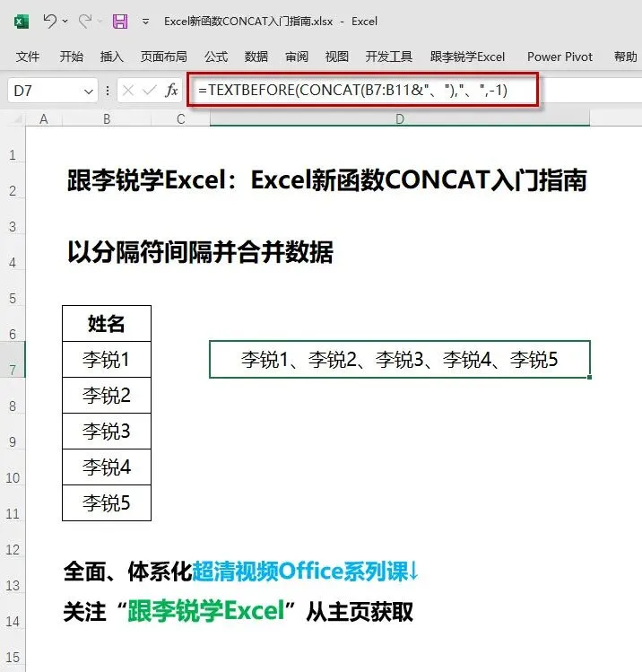Click the Excel application icon
This screenshot has height=672, width=642.
pyautogui.click(x=22, y=21)
